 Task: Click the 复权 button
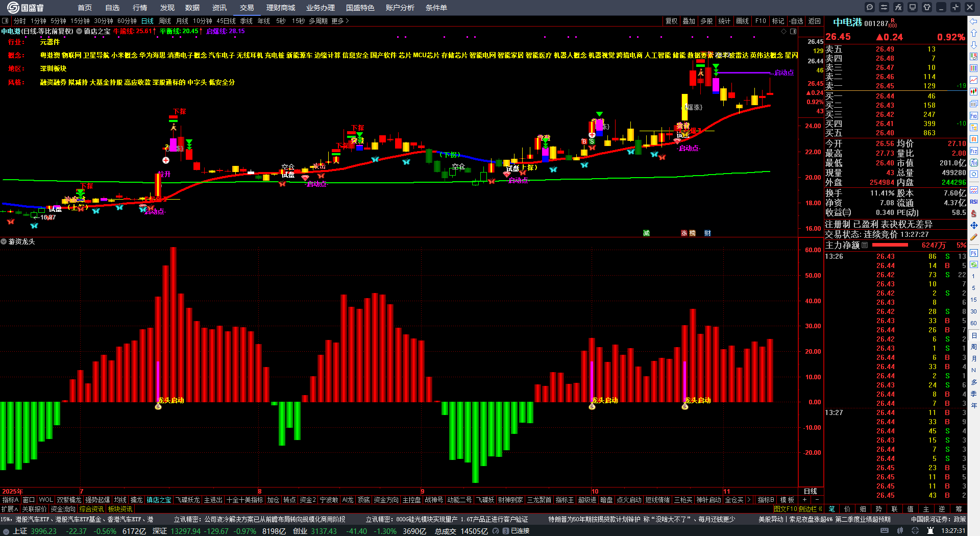[x=672, y=21]
